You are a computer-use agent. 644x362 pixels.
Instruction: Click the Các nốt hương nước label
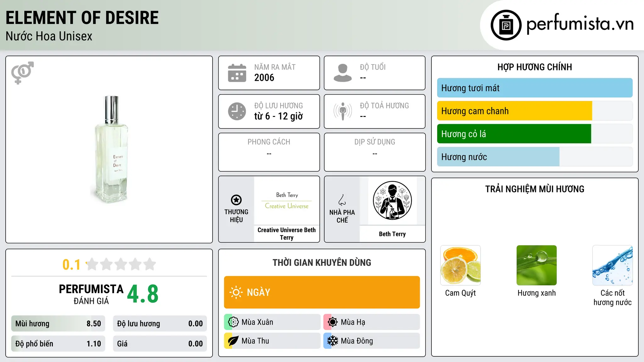613,298
